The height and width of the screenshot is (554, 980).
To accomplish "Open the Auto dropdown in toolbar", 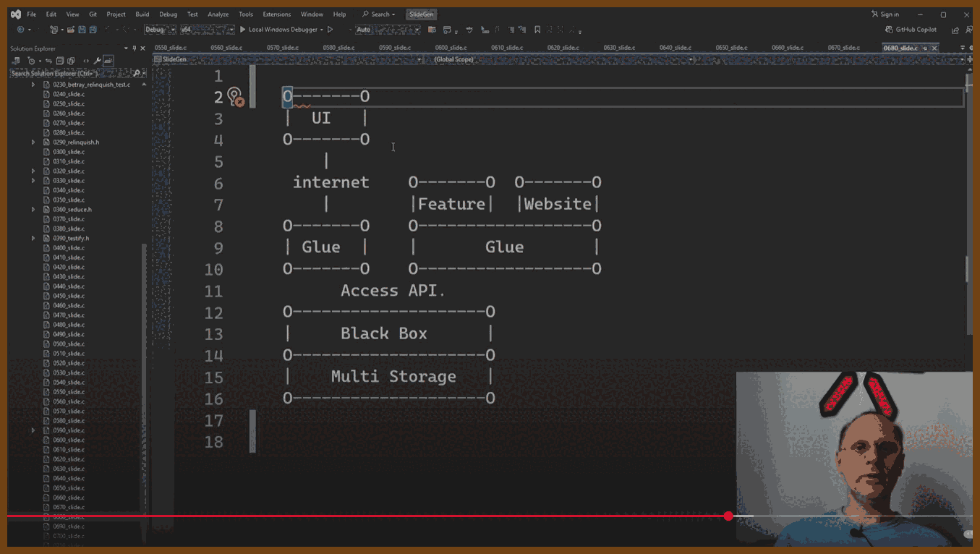I will 387,30.
